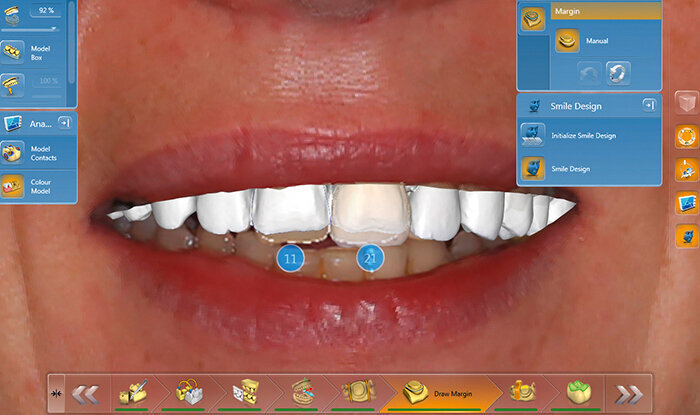Image resolution: width=700 pixels, height=415 pixels.
Task: Collapse the Ana... panel with arrow button
Action: coord(64,123)
